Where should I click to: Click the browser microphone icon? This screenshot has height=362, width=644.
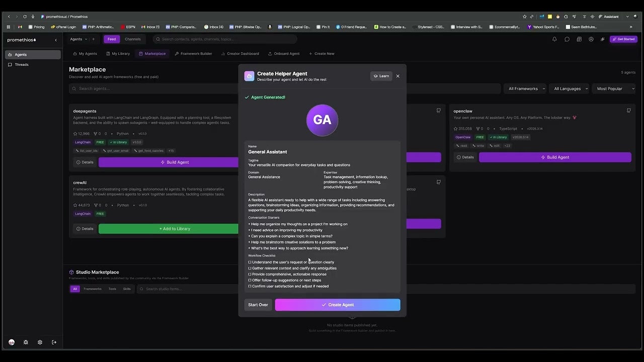click(x=33, y=17)
